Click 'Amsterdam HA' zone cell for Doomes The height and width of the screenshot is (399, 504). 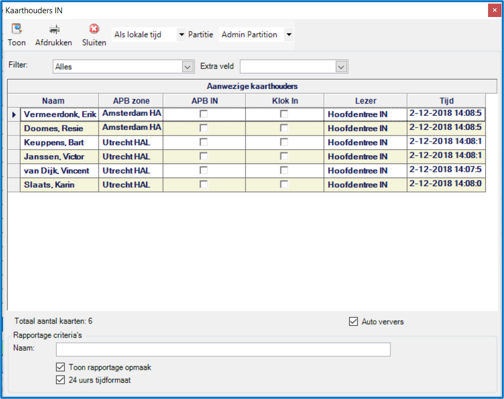pos(131,128)
